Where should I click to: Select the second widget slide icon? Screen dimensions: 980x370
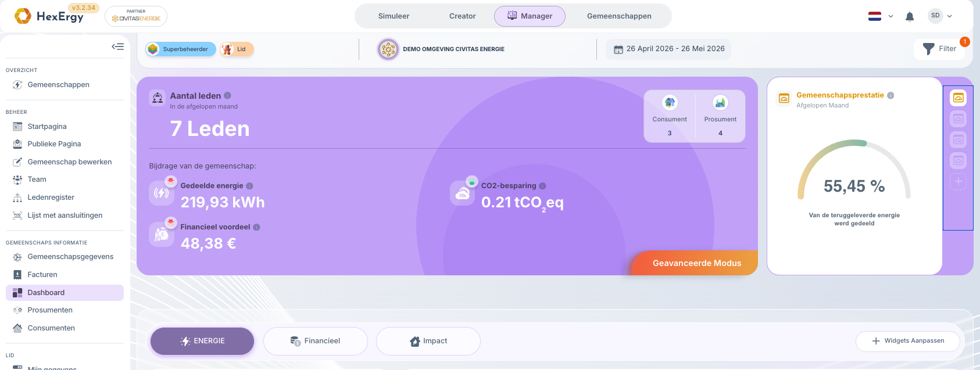(x=958, y=118)
